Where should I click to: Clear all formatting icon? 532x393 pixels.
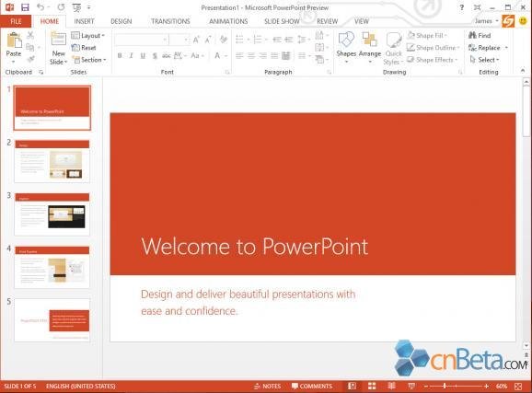[x=224, y=40]
